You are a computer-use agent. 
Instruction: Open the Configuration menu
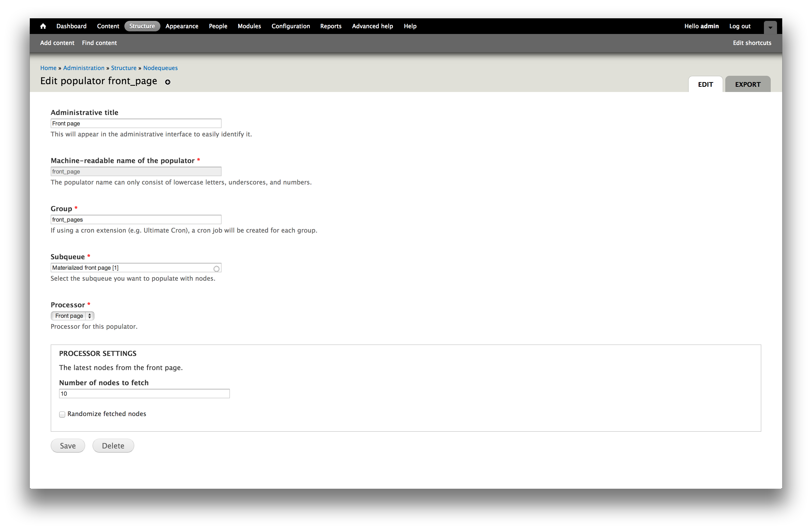pos(290,26)
